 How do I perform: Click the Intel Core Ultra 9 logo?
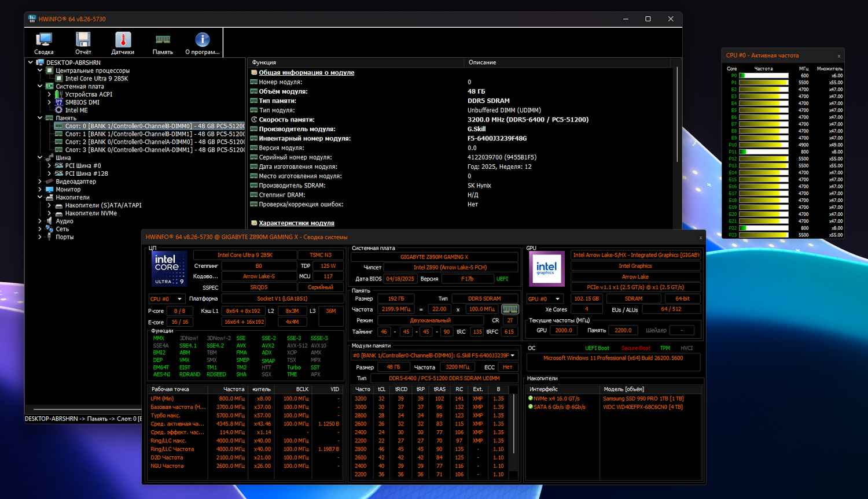[x=169, y=269]
